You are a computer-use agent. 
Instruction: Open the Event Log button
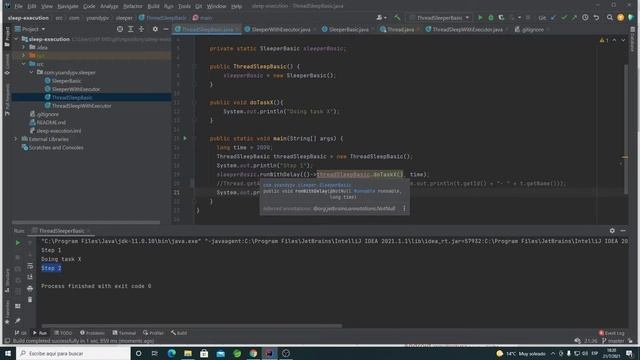611,333
